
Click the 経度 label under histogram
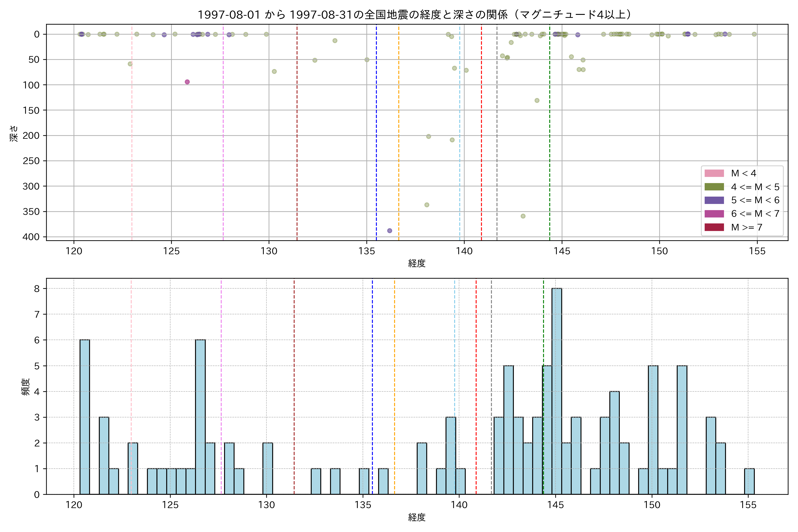coord(417,517)
